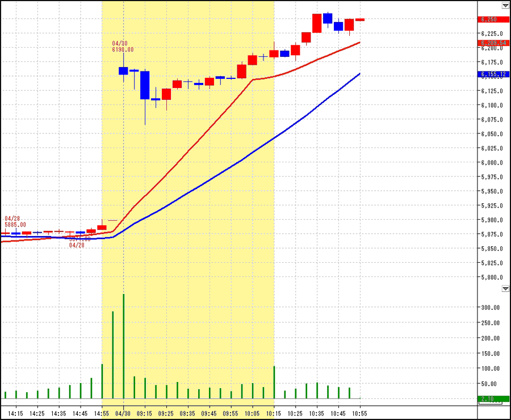511x420 pixels.
Task: Click the 10:15 time axis label
Action: [274, 413]
